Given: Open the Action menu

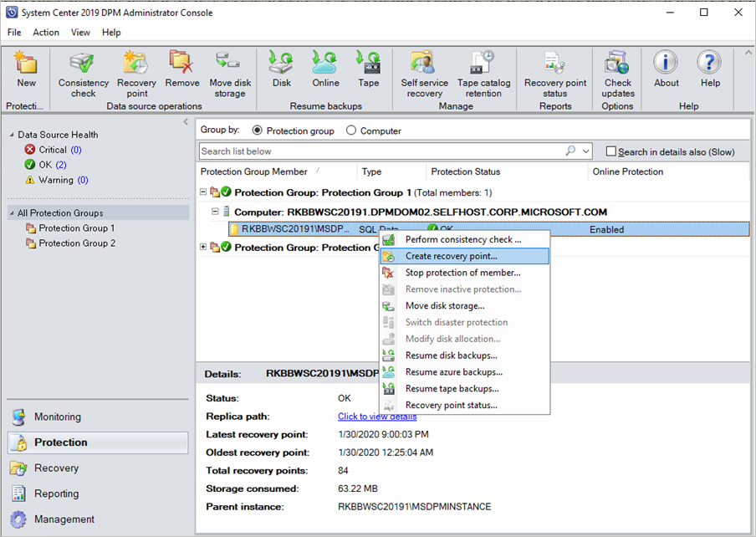Looking at the screenshot, I should 46,32.
